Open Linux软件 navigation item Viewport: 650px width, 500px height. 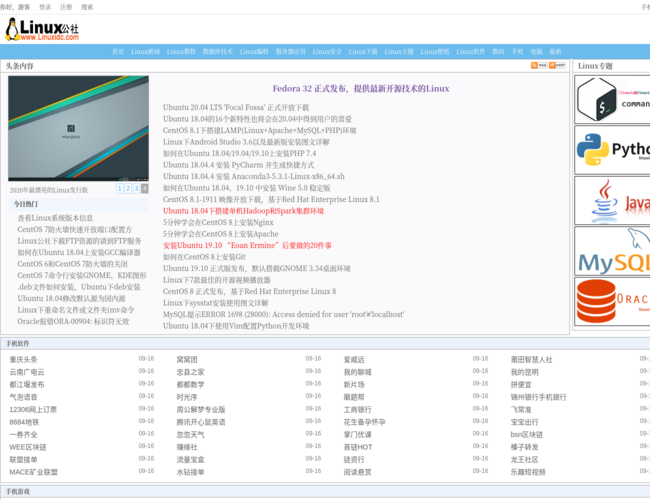click(471, 52)
